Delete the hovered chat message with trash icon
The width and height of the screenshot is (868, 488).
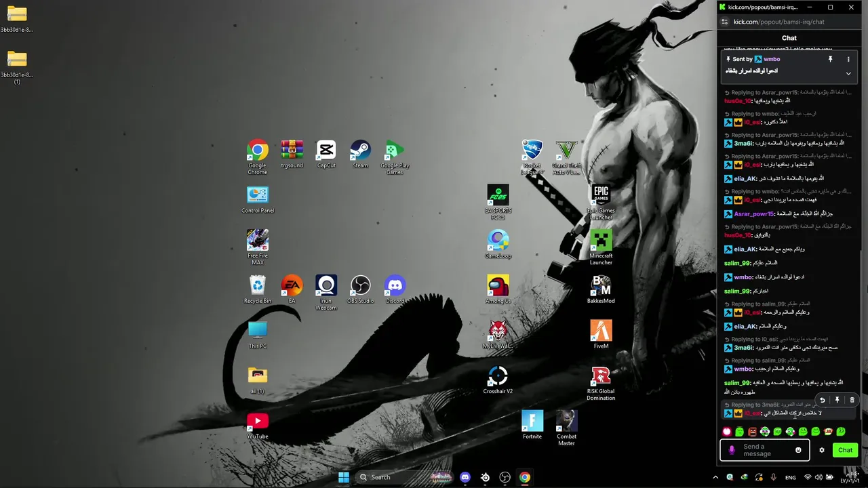852,400
